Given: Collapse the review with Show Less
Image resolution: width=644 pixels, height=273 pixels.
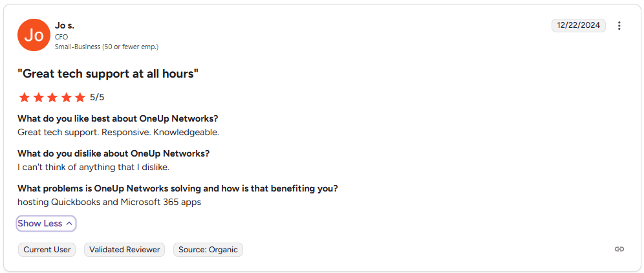Looking at the screenshot, I should point(46,224).
